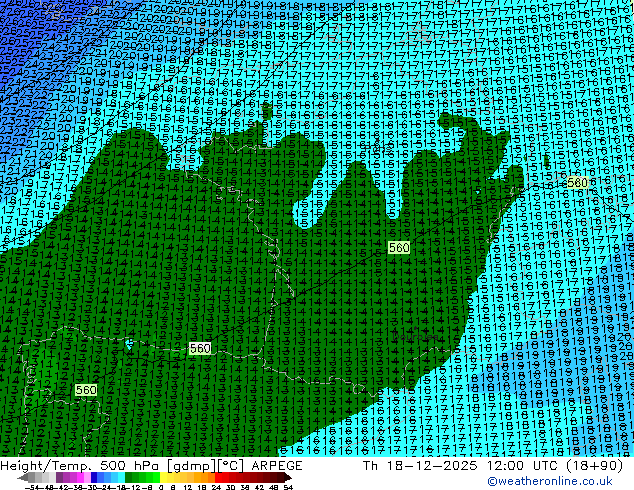Click the lowest-left 560 contour label
Viewport: 634px width, 490px height.
coord(86,390)
